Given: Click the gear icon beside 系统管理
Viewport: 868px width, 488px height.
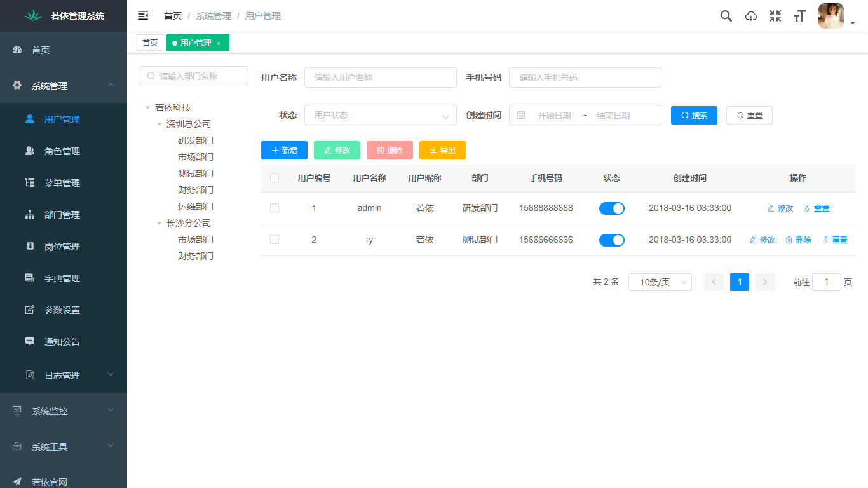Looking at the screenshot, I should coord(17,85).
